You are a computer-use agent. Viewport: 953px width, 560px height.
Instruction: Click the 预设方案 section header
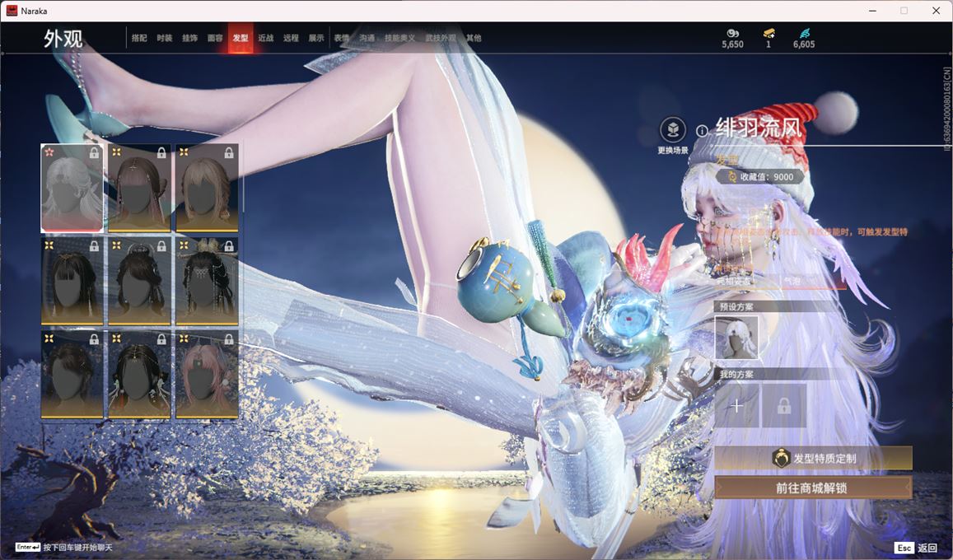(x=736, y=306)
